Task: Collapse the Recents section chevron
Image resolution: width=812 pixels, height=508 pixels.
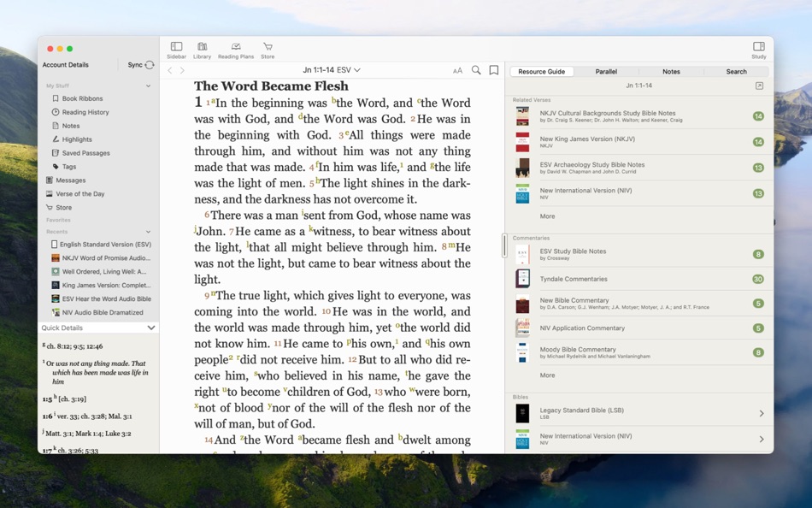Action: [148, 232]
